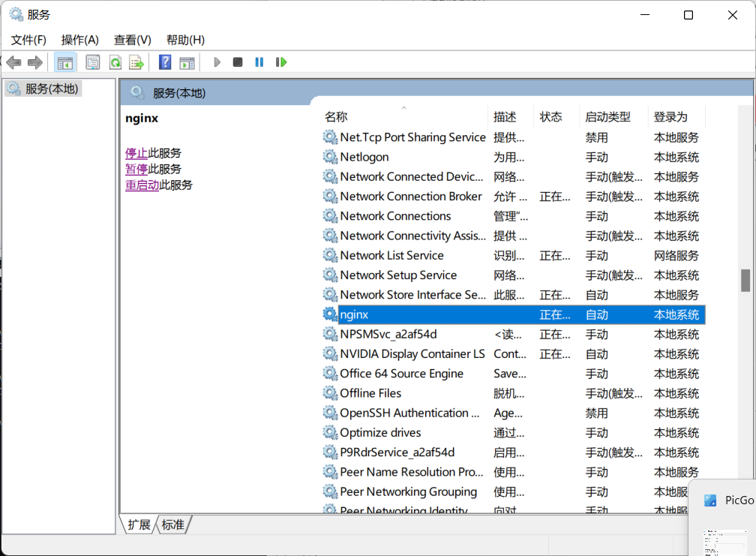Click the gear icon beside Netlogon
This screenshot has height=556, width=756.
pyautogui.click(x=330, y=157)
